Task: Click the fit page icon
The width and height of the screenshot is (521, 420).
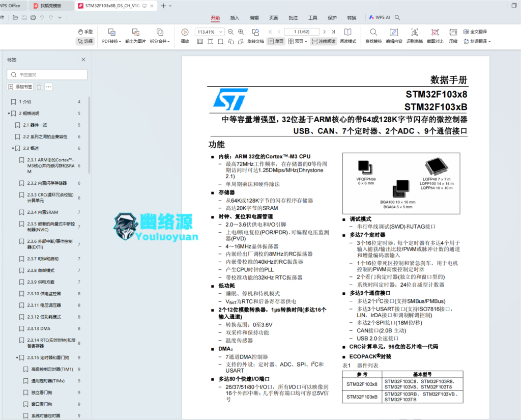Action: coord(210,42)
